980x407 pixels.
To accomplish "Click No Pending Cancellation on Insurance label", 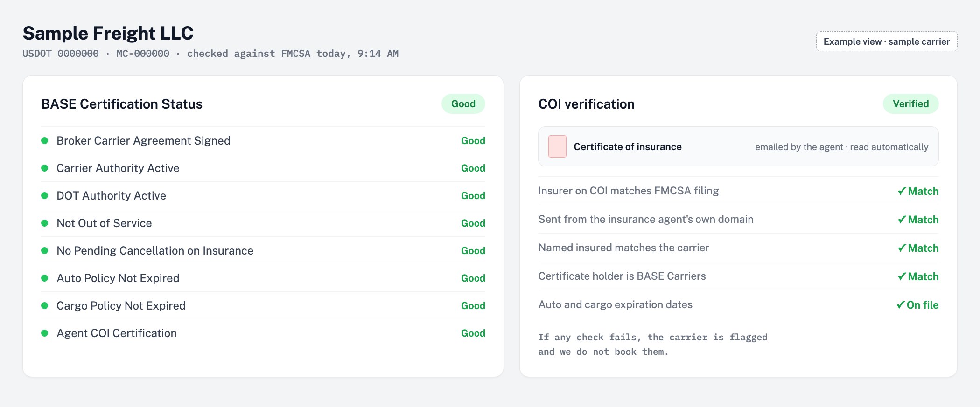I will [x=155, y=250].
